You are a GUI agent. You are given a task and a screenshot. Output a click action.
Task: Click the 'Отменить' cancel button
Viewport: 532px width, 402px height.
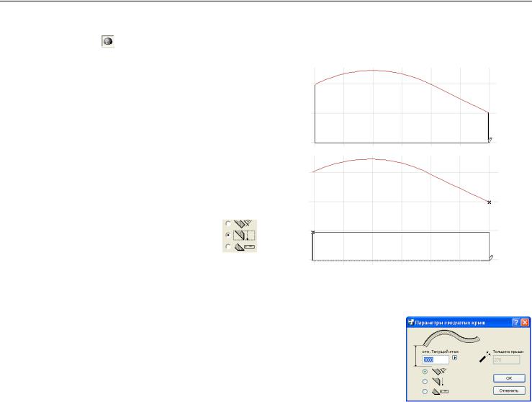click(509, 390)
